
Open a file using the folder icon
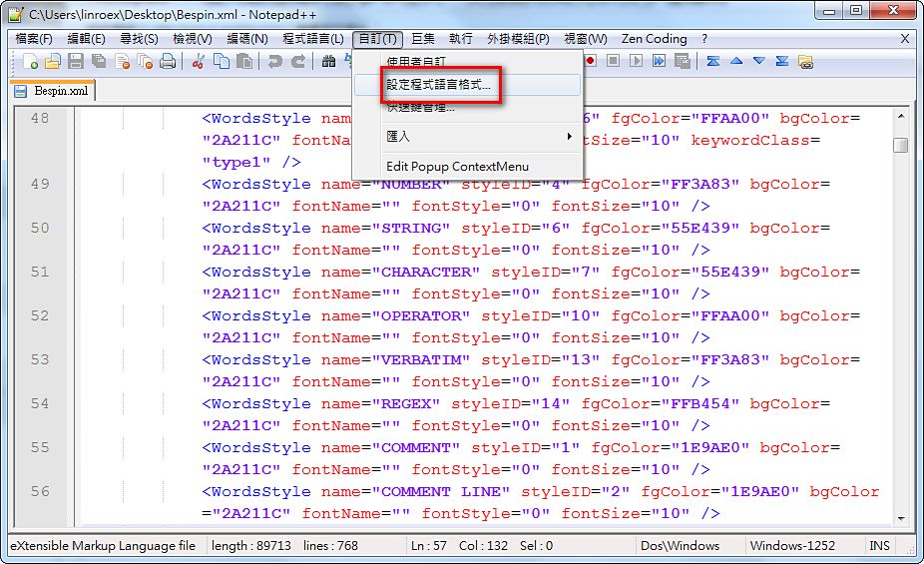(53, 61)
